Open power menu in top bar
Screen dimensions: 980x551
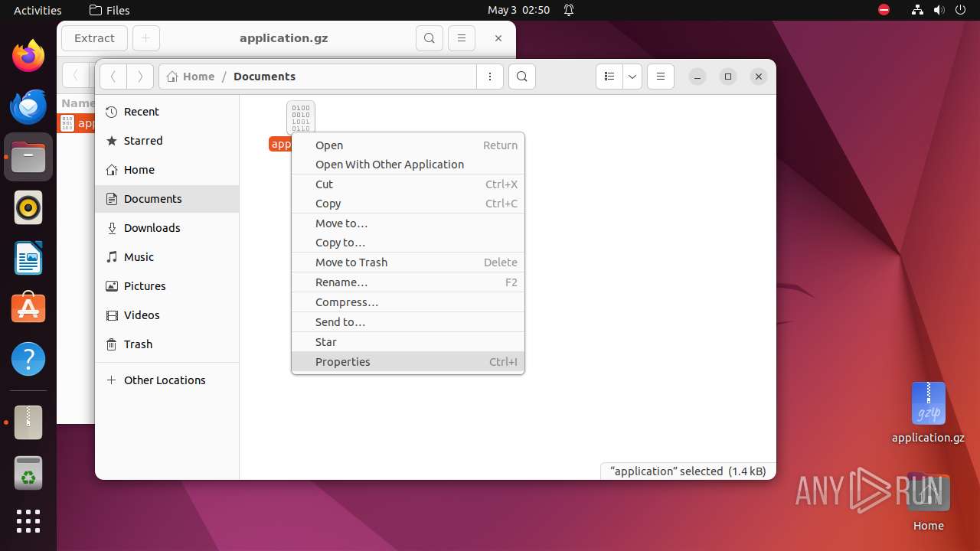coord(960,10)
